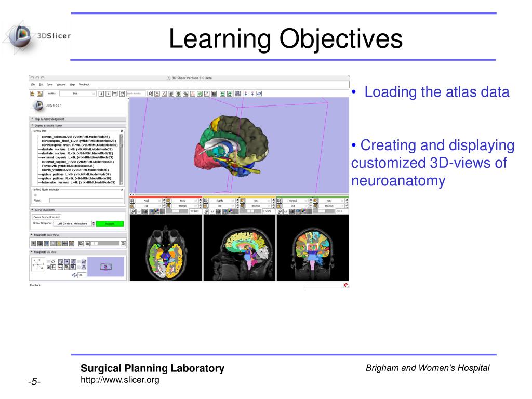Click the magnifier icon beside the search modules field
Image resolution: width=532 pixels, height=399 pixels.
point(150,94)
